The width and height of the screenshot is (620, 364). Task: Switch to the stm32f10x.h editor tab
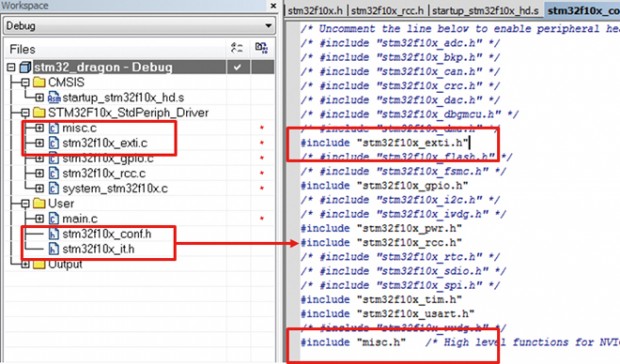coord(315,11)
